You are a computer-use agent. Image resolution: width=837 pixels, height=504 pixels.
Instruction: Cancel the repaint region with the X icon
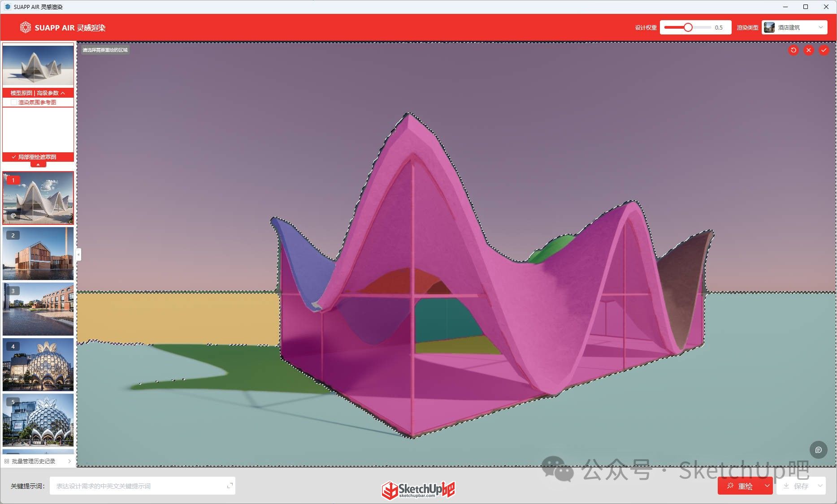(808, 50)
